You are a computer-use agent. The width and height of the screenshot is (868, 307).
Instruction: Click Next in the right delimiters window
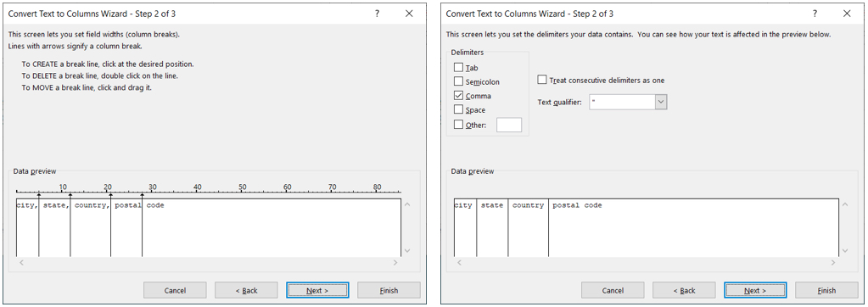pos(755,290)
